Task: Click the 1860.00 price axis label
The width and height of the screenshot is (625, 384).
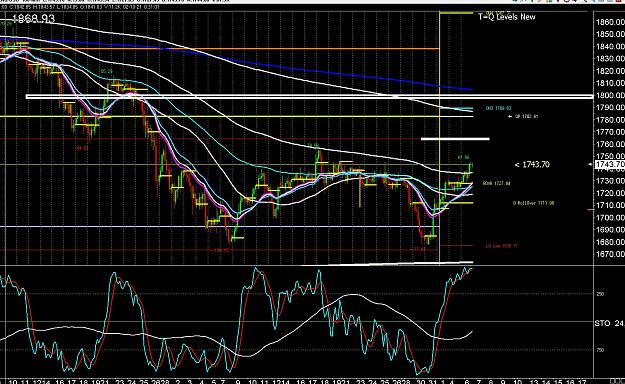Action: tap(610, 22)
